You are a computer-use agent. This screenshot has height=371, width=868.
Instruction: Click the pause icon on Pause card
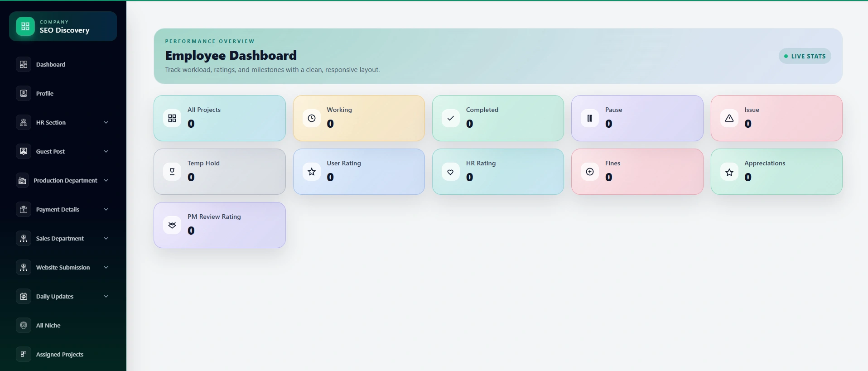coord(590,118)
